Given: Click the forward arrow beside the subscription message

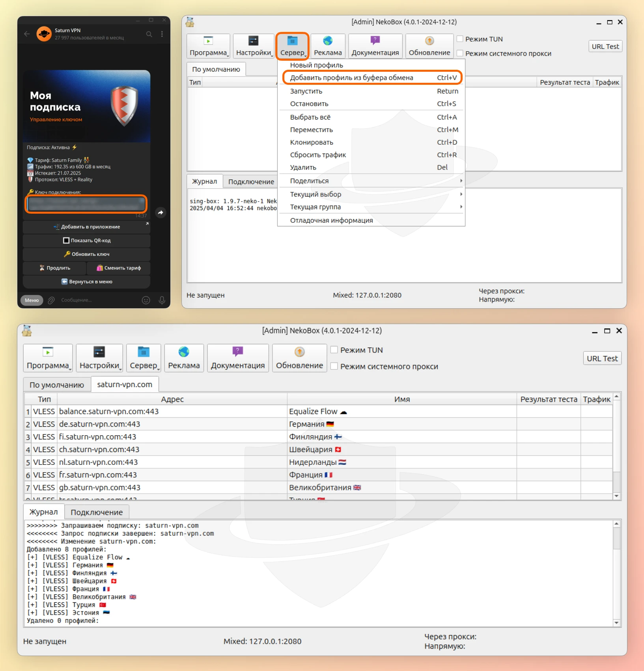Looking at the screenshot, I should (x=161, y=212).
